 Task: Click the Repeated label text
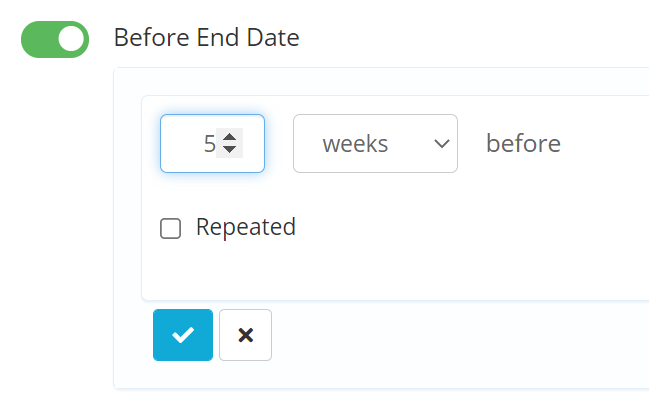coord(246,227)
